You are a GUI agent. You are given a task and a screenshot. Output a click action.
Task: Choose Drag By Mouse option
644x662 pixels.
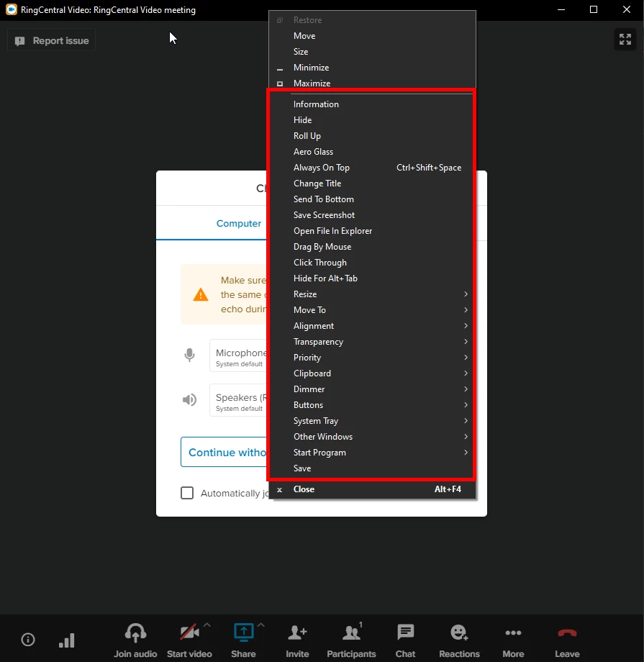373,247
